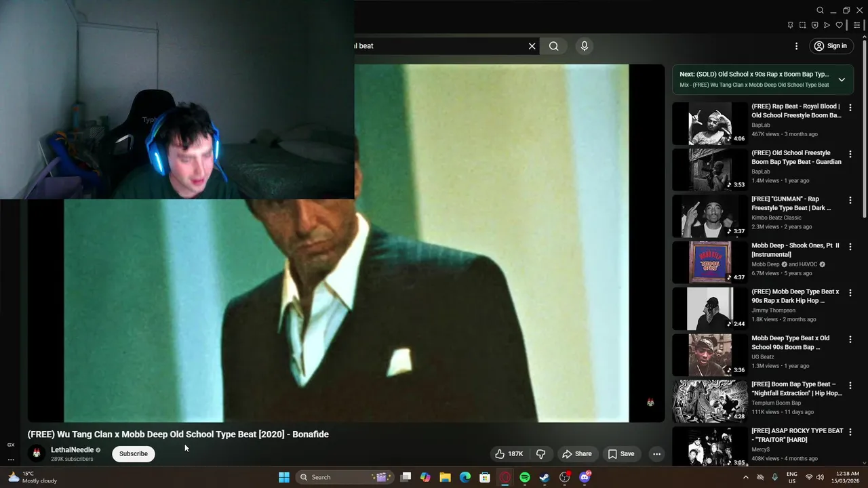Image resolution: width=868 pixels, height=488 pixels.
Task: Click the tray microphone icon
Action: pos(774,477)
